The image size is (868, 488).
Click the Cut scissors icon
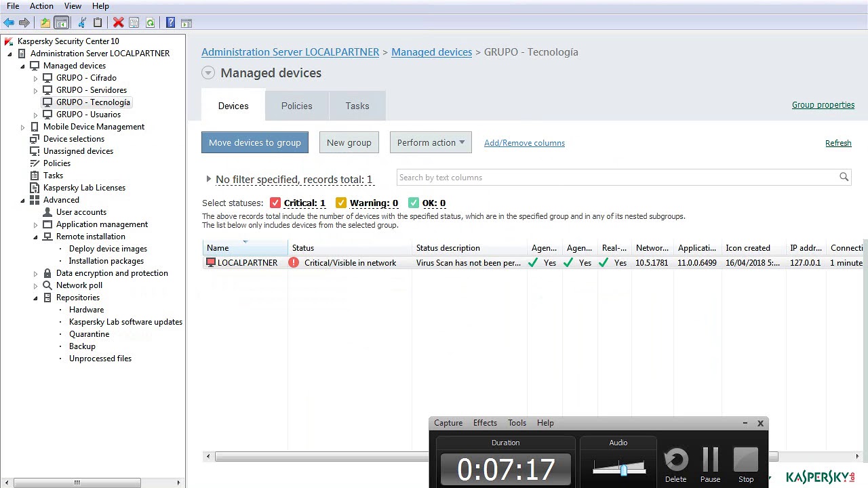tap(81, 23)
